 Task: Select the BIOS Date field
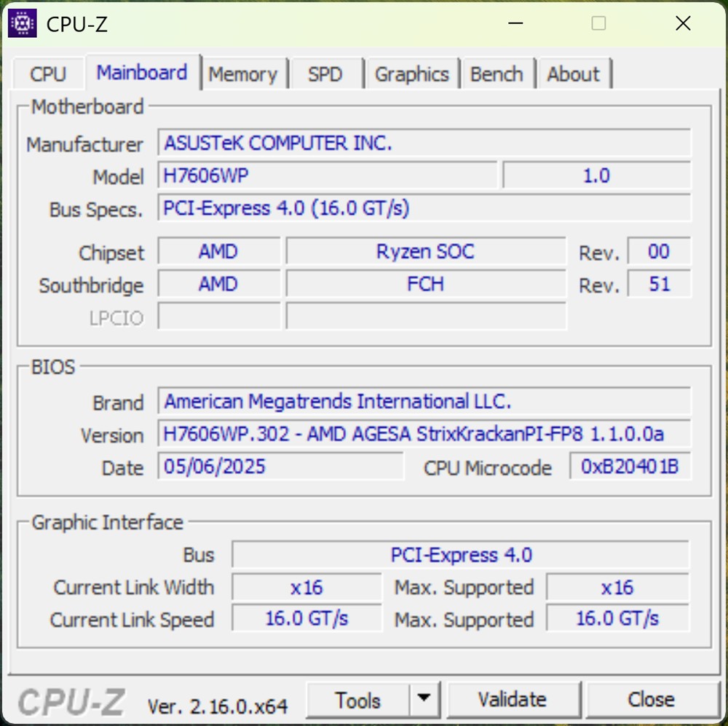[x=280, y=467]
